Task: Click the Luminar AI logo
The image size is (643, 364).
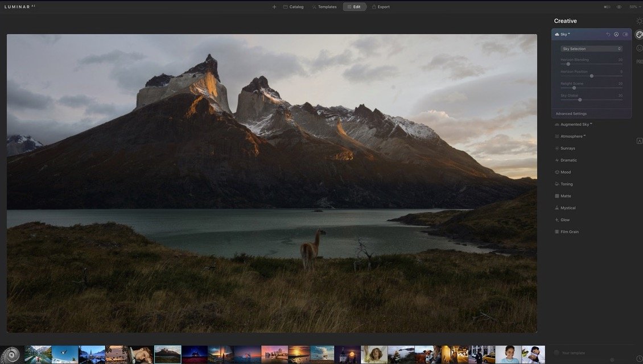Action: point(20,7)
